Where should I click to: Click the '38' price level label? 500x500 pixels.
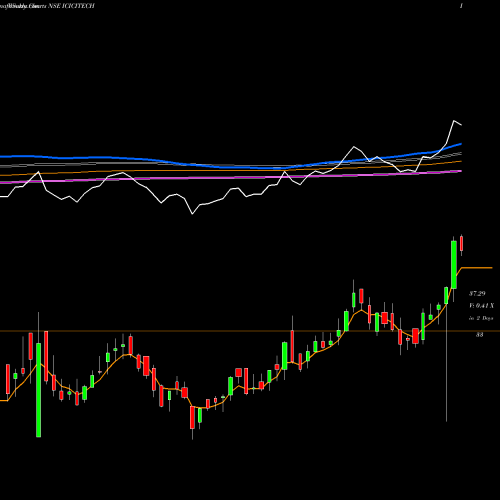[479, 335]
